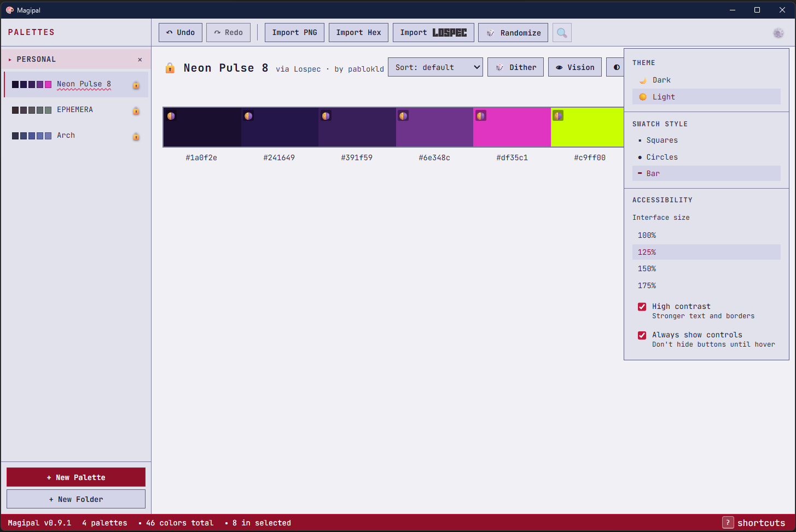Click PALETTES sidebar heading
This screenshot has height=532, width=796.
pos(31,32)
